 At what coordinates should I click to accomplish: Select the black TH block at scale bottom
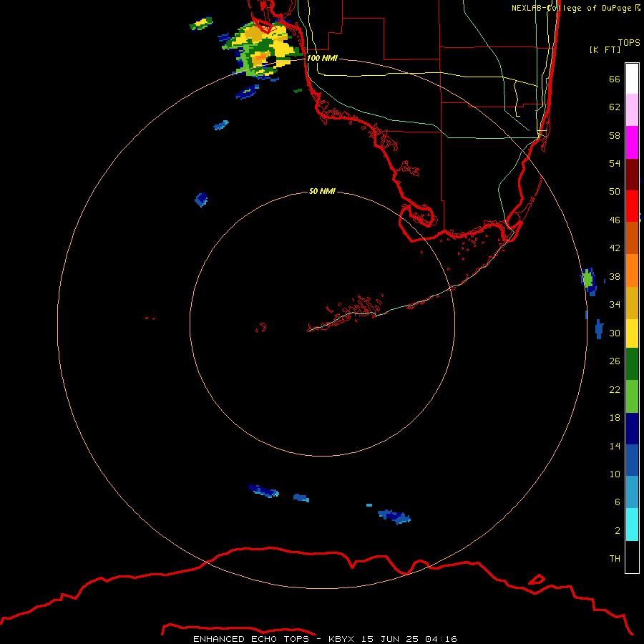pos(632,557)
